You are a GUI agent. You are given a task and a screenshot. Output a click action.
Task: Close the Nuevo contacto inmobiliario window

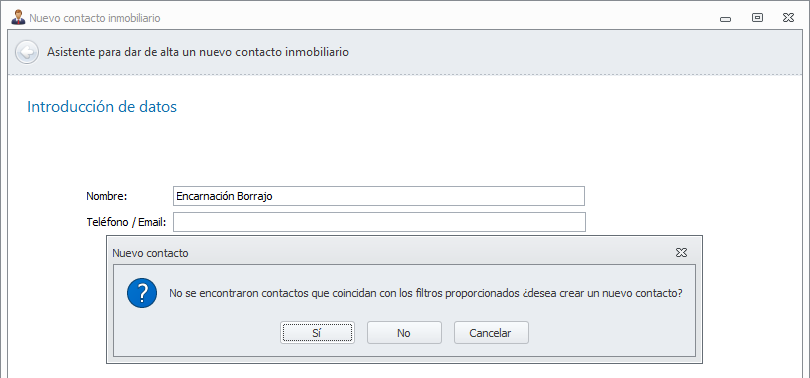[788, 18]
